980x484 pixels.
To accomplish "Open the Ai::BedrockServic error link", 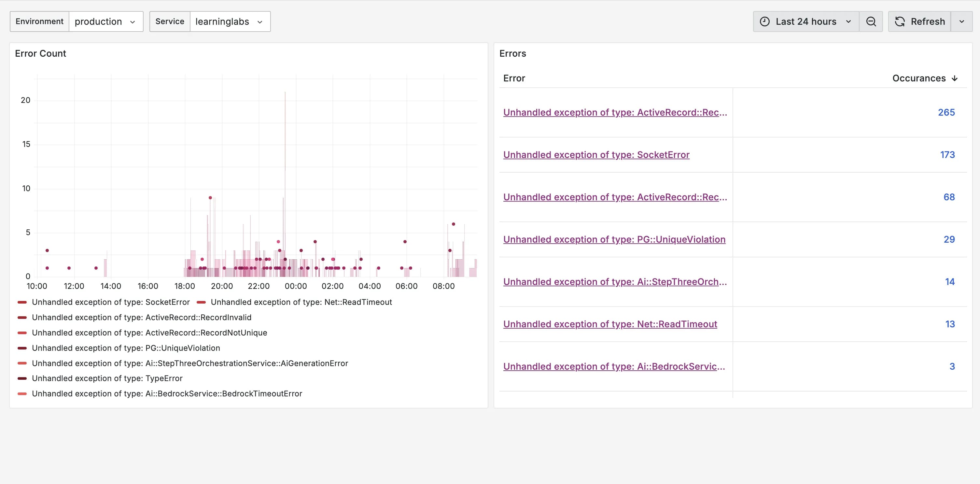I will point(614,366).
